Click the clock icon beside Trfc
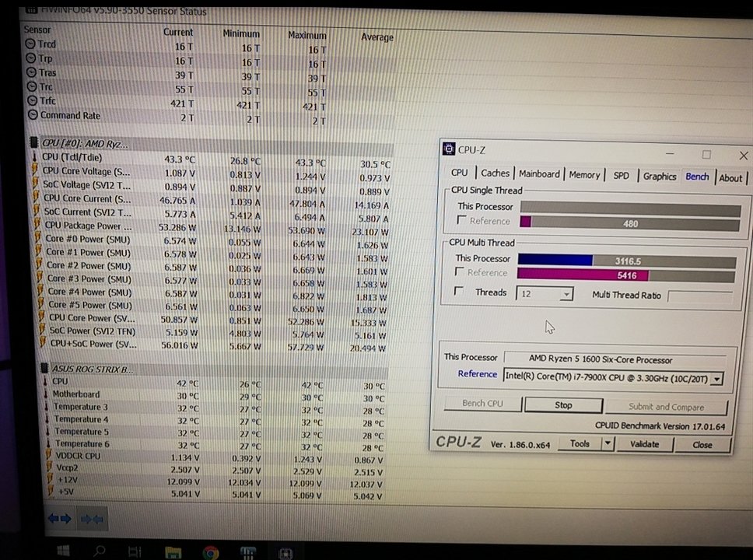This screenshot has width=753, height=560. coord(33,101)
